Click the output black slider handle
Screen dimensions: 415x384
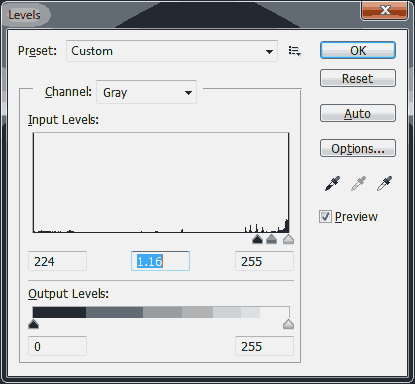(x=33, y=324)
